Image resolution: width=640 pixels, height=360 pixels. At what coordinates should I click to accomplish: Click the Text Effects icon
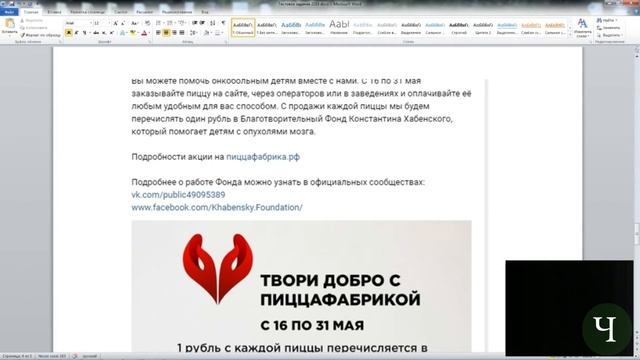[x=122, y=33]
